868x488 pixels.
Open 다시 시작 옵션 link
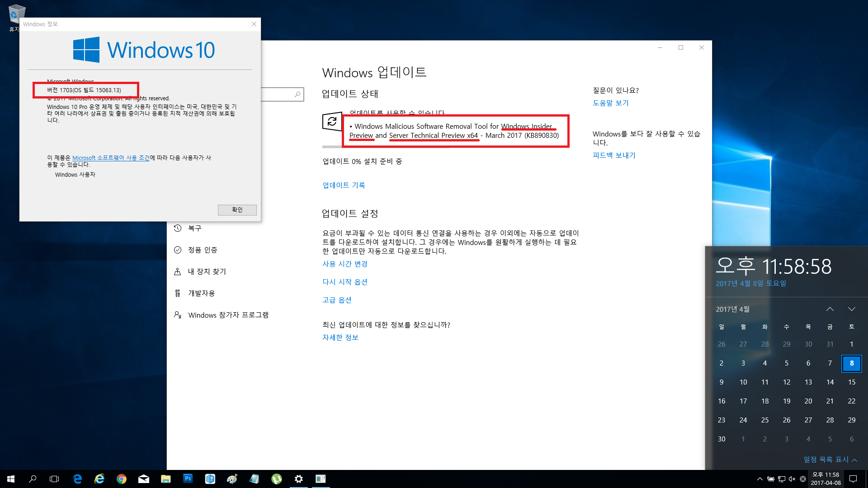(x=345, y=282)
